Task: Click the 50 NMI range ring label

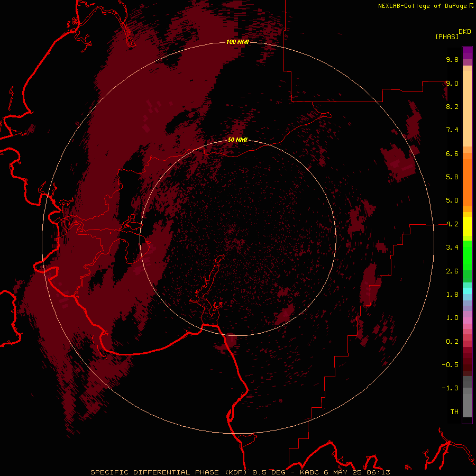Action: coord(237,140)
